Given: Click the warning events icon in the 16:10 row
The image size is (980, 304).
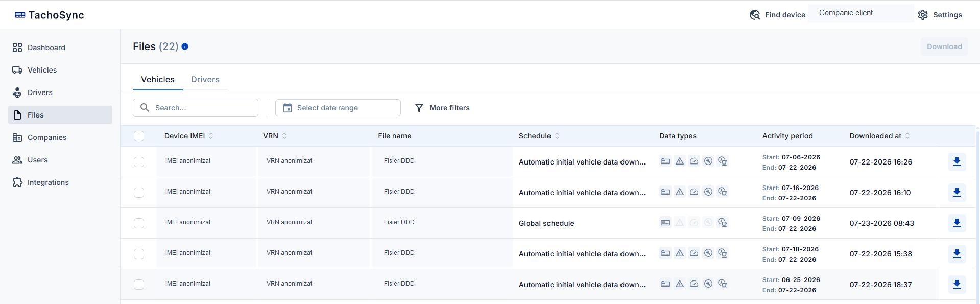Looking at the screenshot, I should pyautogui.click(x=680, y=192).
